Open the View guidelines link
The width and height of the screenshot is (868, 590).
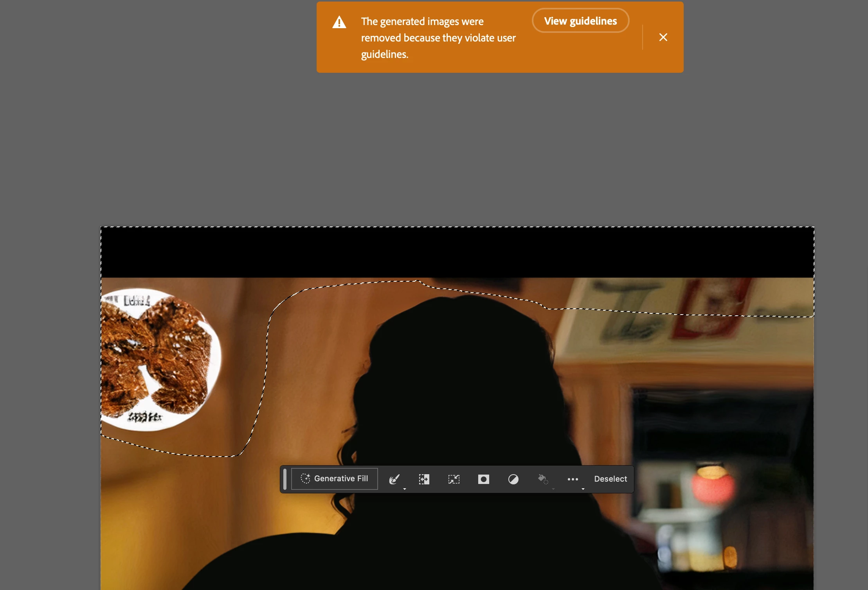point(580,21)
